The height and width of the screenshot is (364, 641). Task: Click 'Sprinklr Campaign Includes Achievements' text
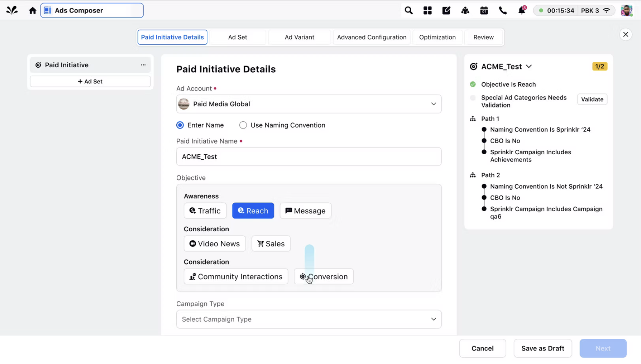(x=531, y=156)
